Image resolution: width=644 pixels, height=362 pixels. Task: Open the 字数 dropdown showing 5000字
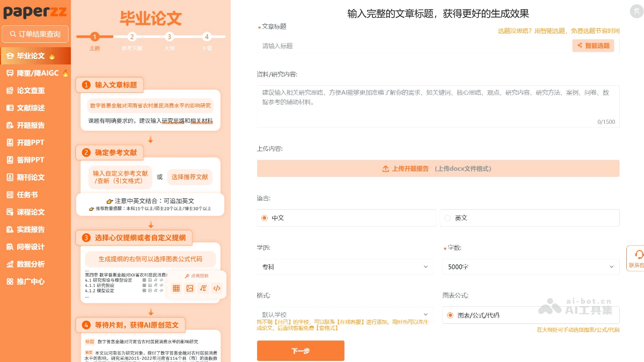(530, 266)
